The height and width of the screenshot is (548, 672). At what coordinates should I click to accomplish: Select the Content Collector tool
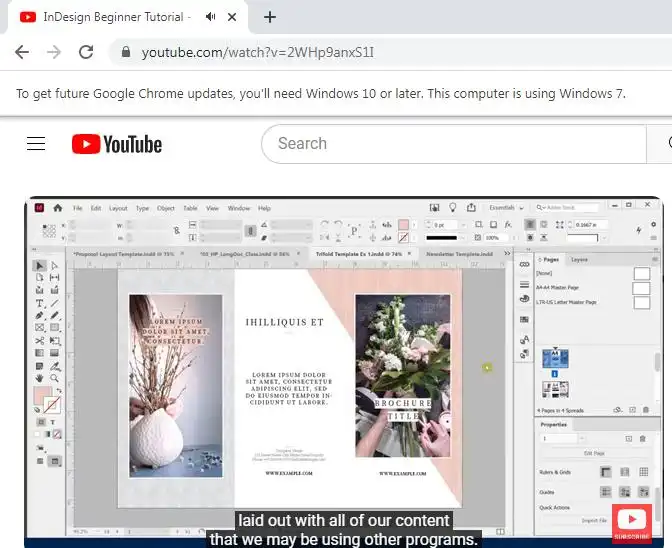pyautogui.click(x=39, y=290)
